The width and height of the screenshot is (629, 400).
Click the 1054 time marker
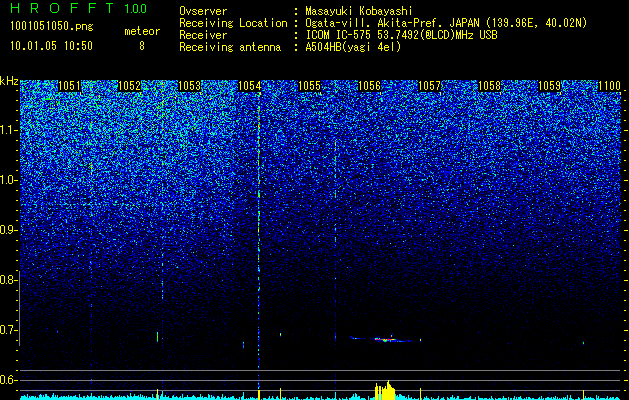tap(250, 86)
